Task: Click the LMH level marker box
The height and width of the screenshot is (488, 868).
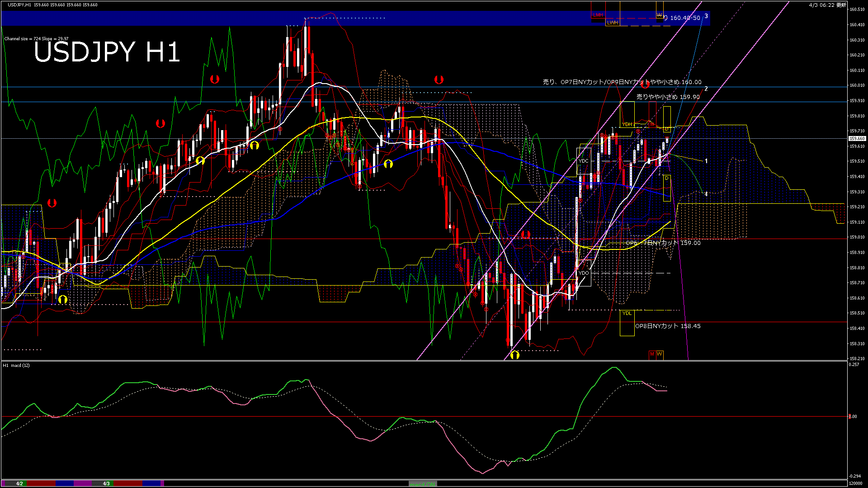Action: click(598, 15)
